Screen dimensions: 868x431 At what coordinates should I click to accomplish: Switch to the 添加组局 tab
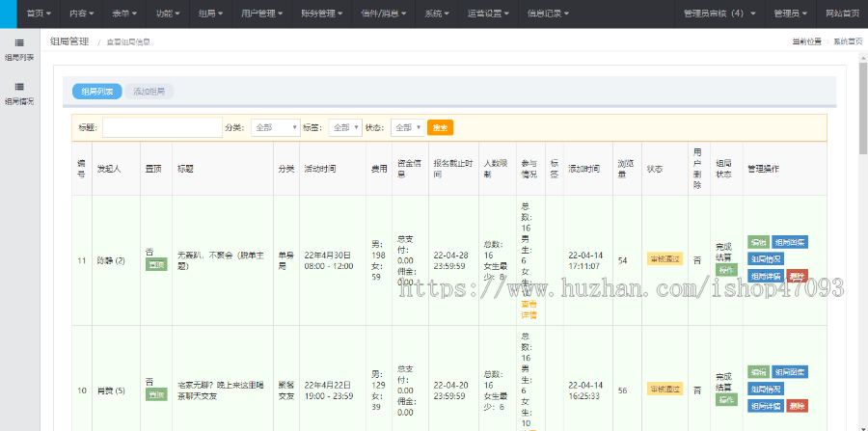[149, 92]
